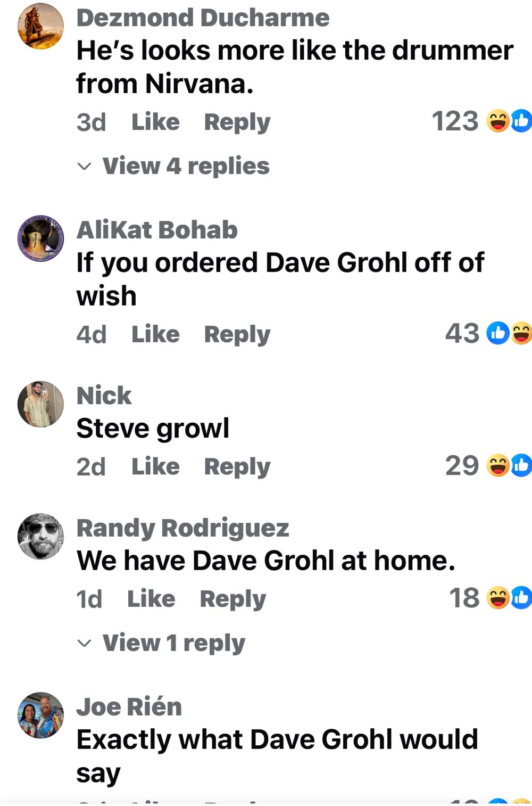Open Joe Rién's profile name link

[129, 707]
